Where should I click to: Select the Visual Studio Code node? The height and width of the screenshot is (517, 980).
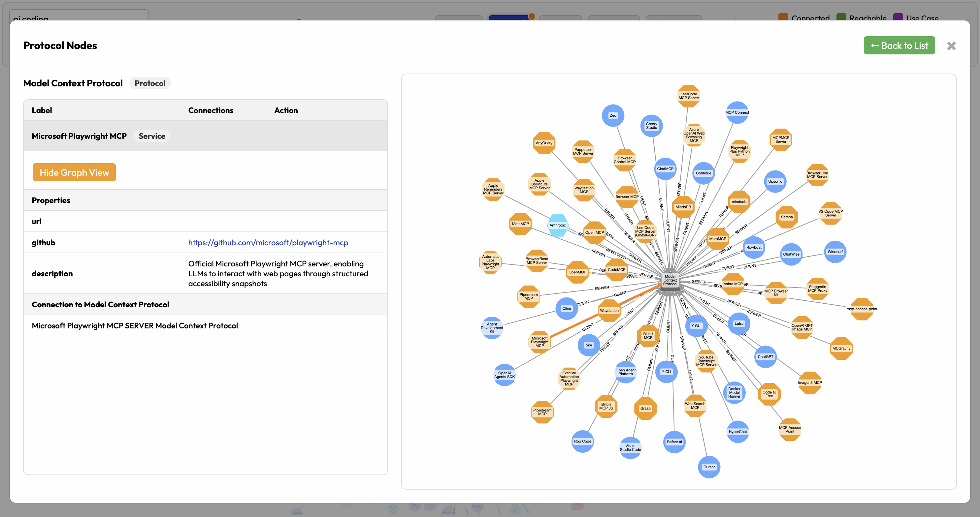coord(630,448)
